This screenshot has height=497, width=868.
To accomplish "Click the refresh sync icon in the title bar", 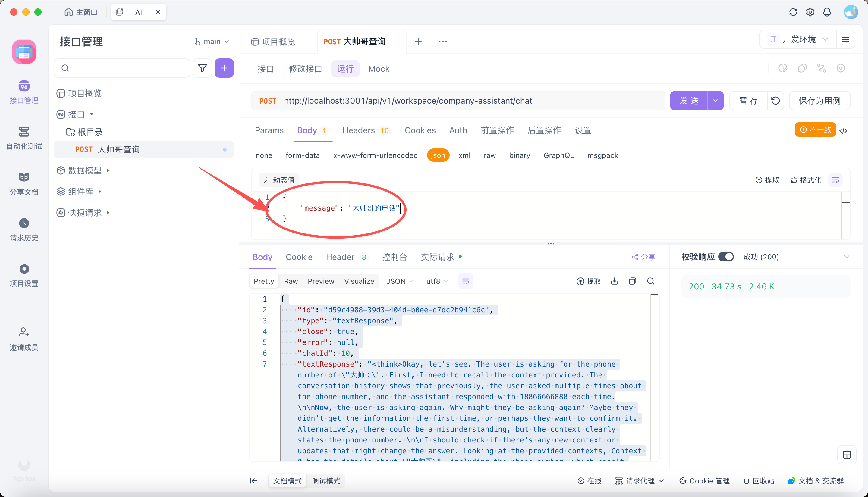I will click(x=793, y=12).
